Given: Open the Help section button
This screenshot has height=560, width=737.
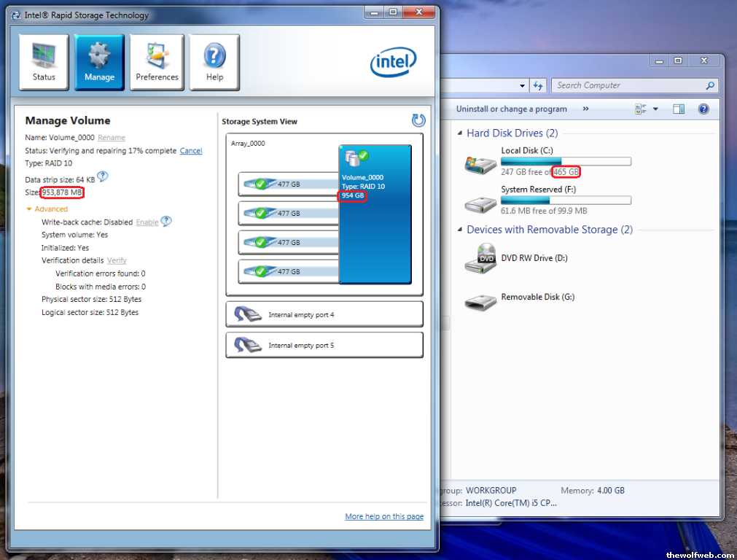Looking at the screenshot, I should point(214,63).
